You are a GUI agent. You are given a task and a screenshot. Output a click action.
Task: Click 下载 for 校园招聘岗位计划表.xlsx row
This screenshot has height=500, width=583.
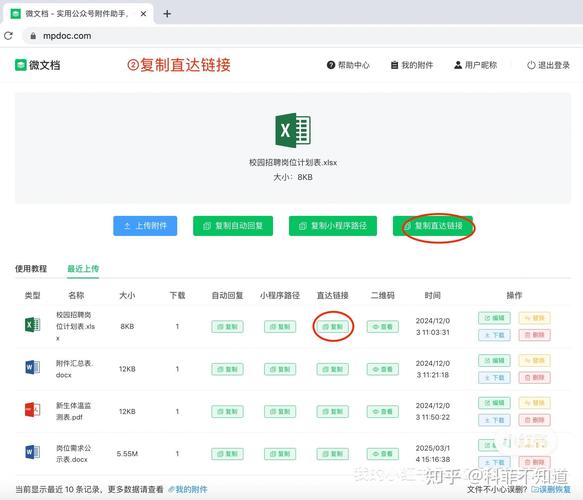pyautogui.click(x=494, y=335)
